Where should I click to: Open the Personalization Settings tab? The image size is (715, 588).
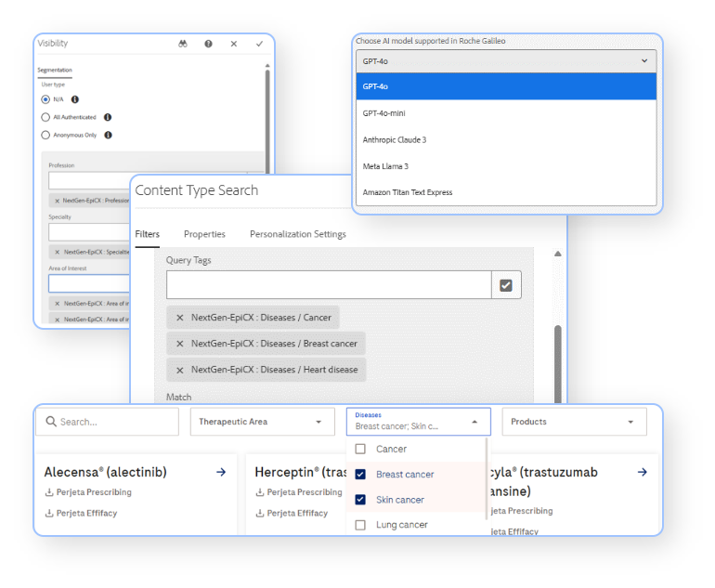tap(298, 234)
